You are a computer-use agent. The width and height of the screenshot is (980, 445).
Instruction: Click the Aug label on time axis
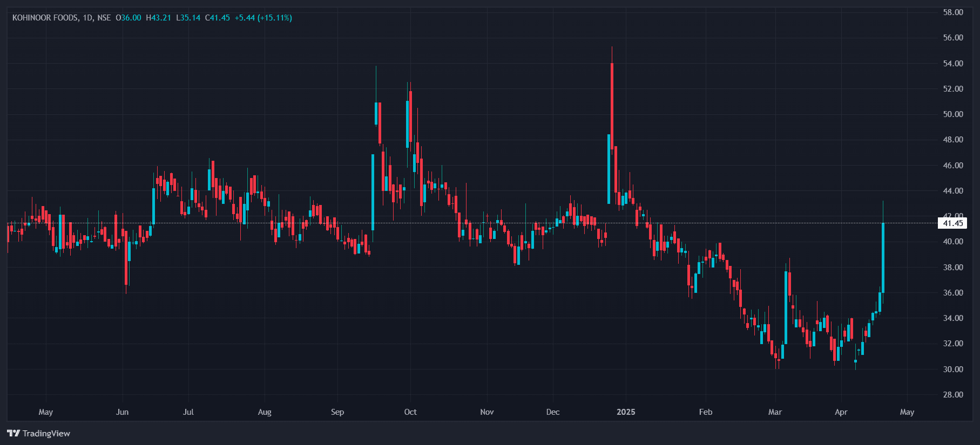[265, 412]
